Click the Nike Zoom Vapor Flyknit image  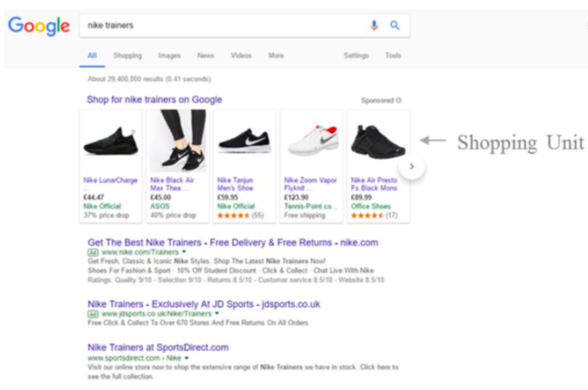point(312,140)
